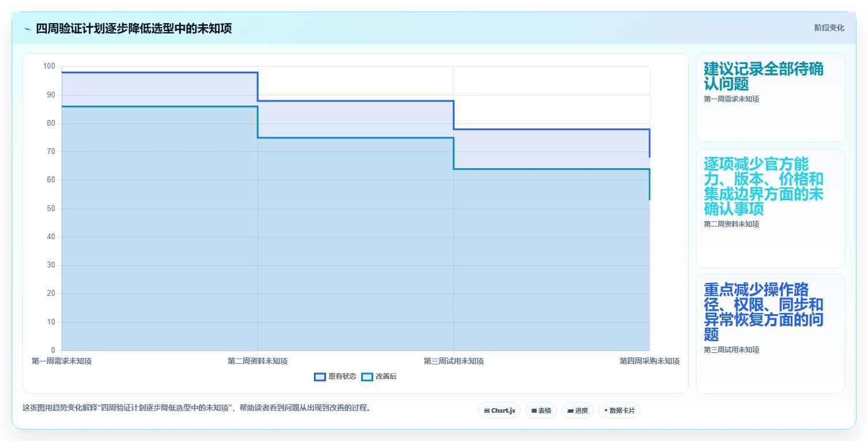Click the y-axis value 0
Viewport: 868px width, 441px height.
53,350
